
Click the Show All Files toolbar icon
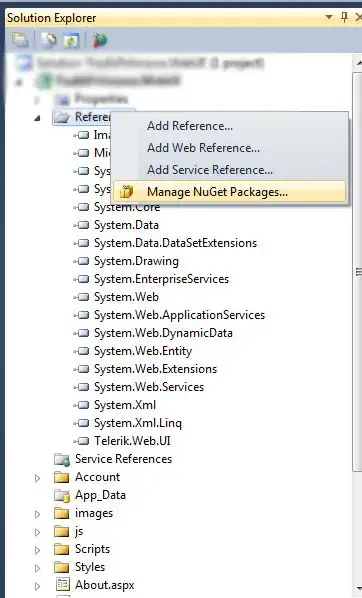48,40
